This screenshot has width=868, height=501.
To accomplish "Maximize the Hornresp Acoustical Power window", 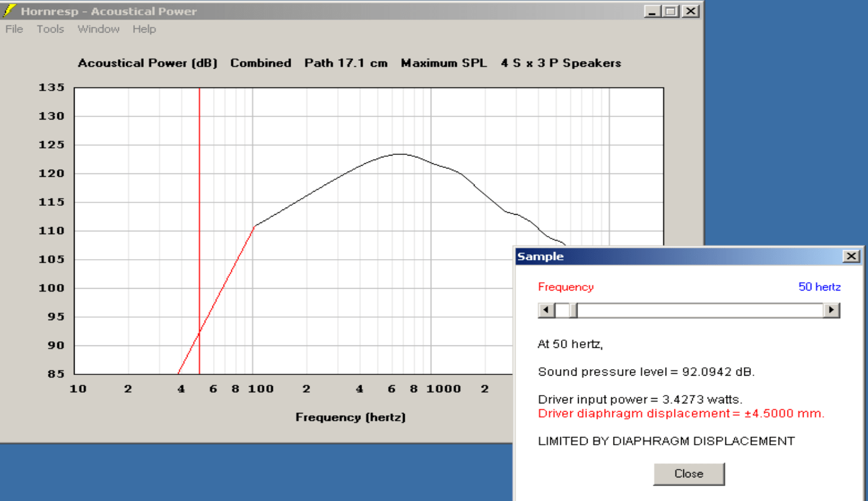I will [x=671, y=11].
